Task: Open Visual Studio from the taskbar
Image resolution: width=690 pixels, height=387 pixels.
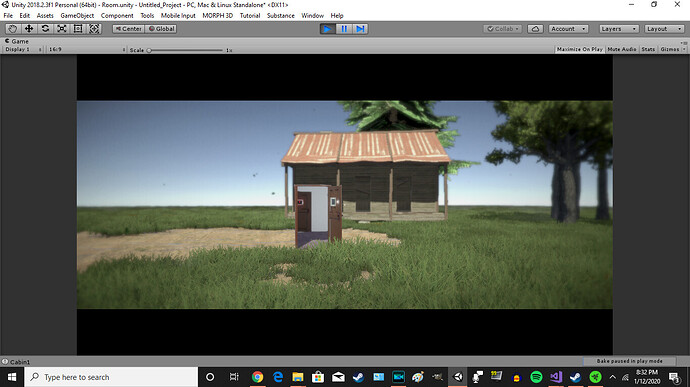Action: coord(556,377)
